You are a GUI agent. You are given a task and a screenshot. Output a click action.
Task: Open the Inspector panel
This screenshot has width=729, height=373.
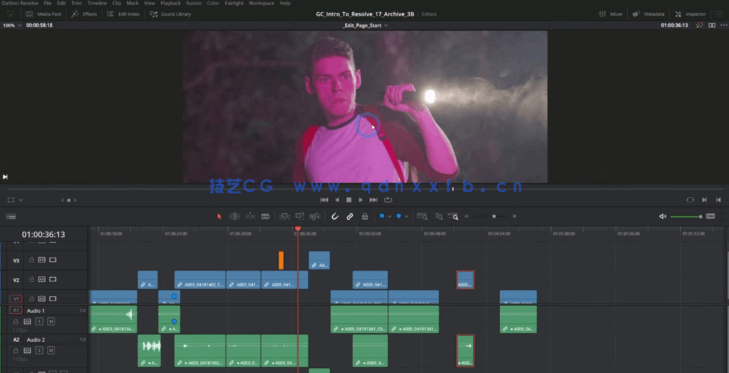click(x=690, y=14)
